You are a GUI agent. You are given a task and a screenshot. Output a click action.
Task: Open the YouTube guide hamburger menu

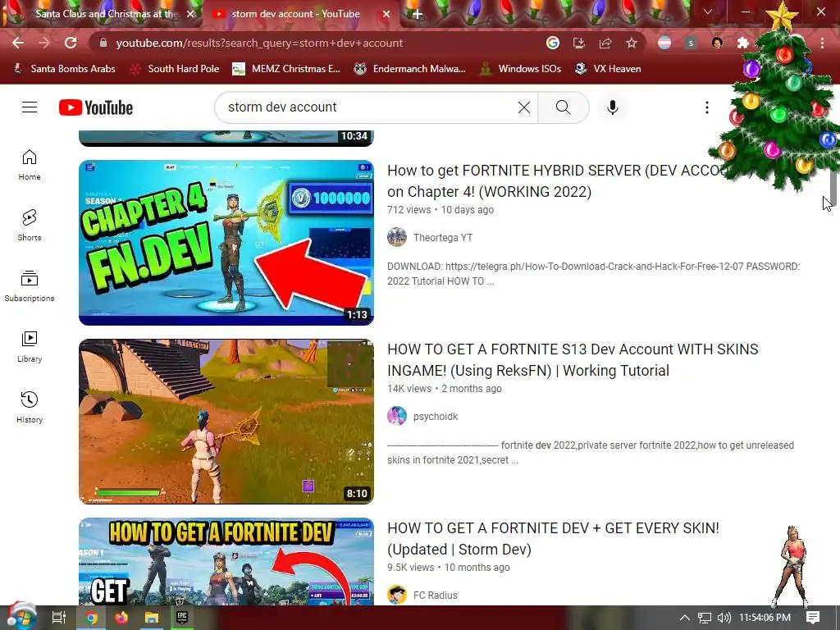[x=30, y=107]
